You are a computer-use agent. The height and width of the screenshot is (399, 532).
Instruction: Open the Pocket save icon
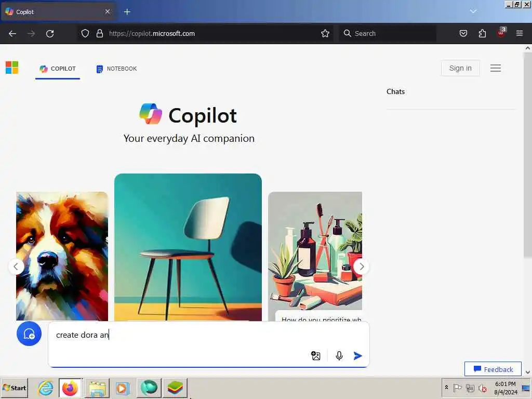[463, 33]
